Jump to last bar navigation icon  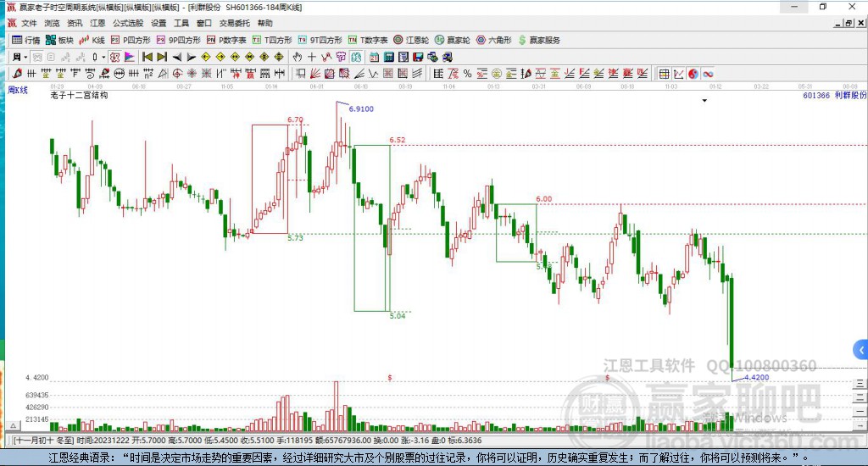click(162, 57)
